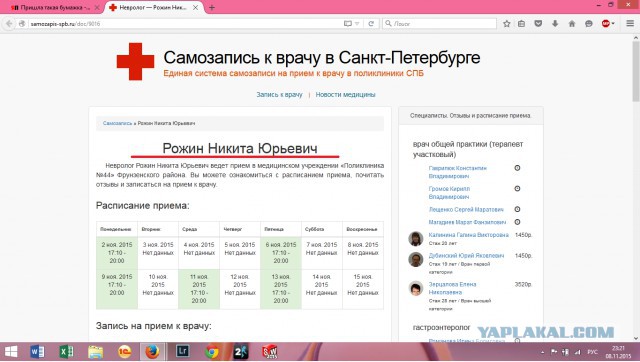Open Lightroom from the taskbar

coord(182,352)
